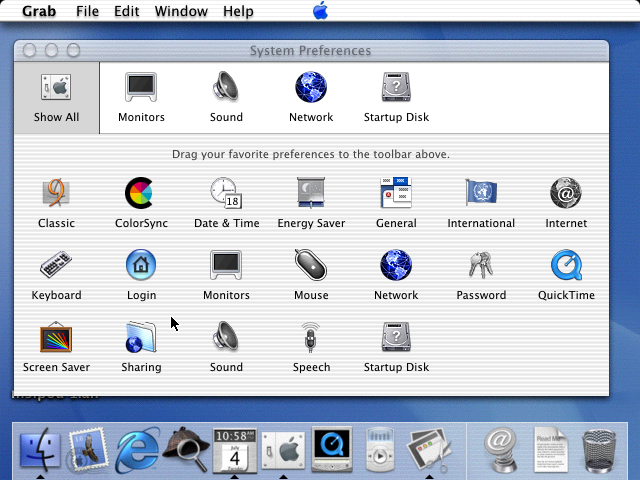Open Internet preferences
Viewport: 640px width, 480px height.
[x=566, y=203]
